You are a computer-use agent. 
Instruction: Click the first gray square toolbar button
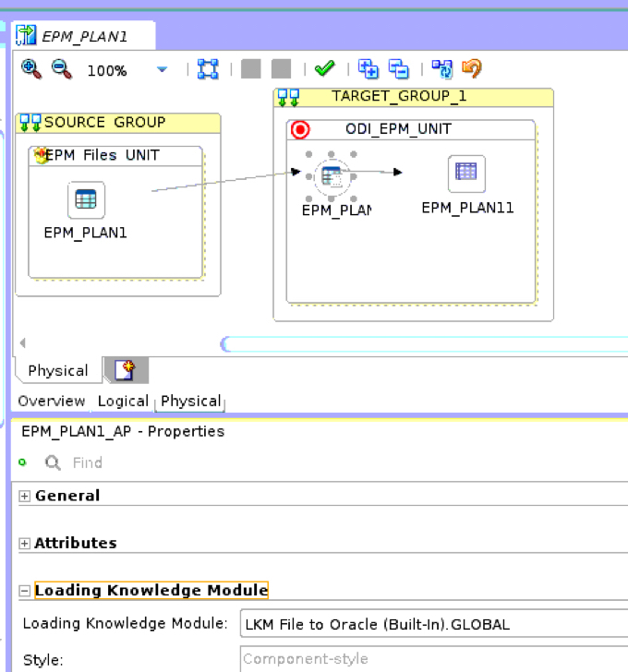click(251, 69)
